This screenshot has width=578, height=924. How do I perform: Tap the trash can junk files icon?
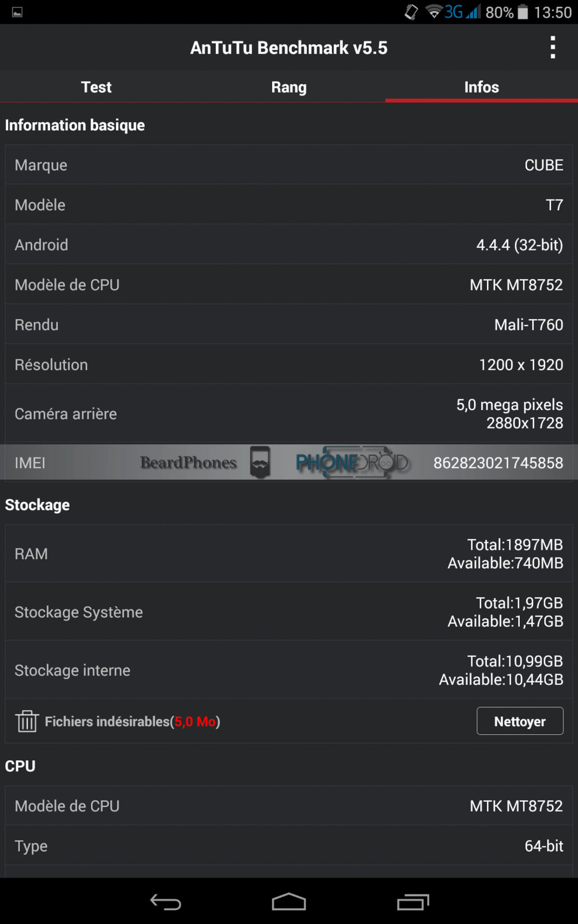27,721
